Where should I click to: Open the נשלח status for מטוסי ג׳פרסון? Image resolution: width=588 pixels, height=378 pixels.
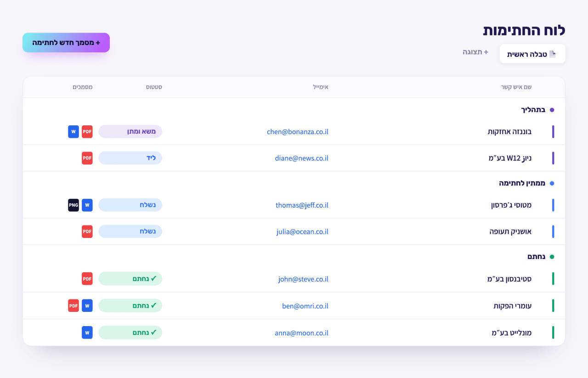tap(130, 205)
